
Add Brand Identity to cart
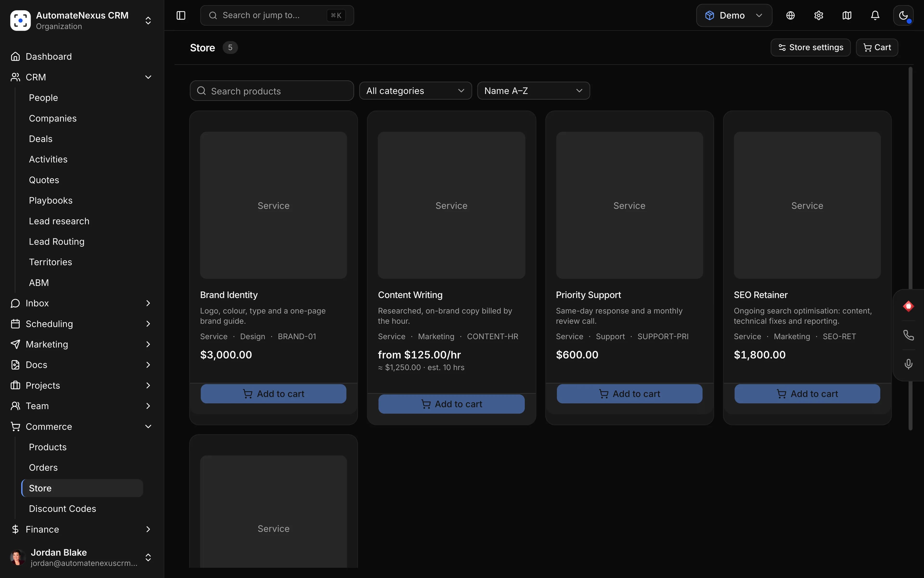click(x=273, y=394)
